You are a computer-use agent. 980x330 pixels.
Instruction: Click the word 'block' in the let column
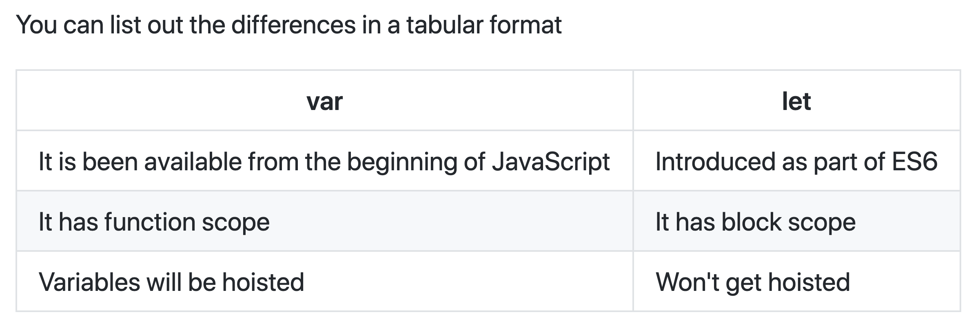coord(751,222)
